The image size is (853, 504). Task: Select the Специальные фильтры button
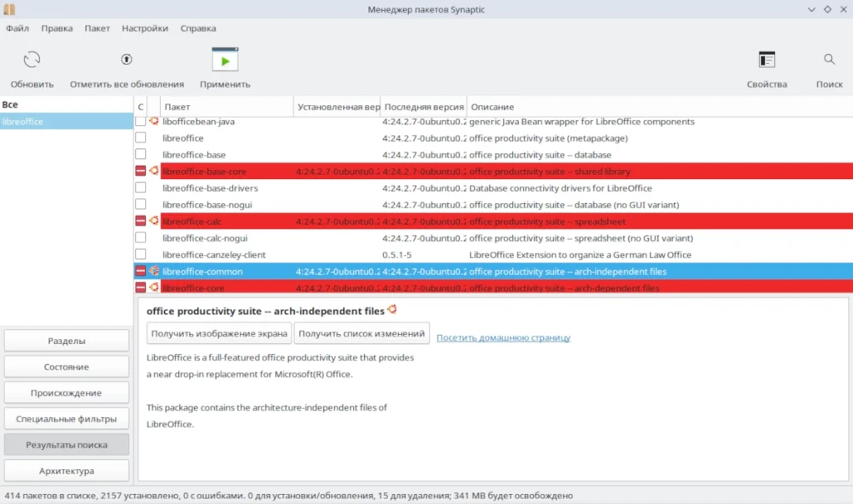[67, 418]
